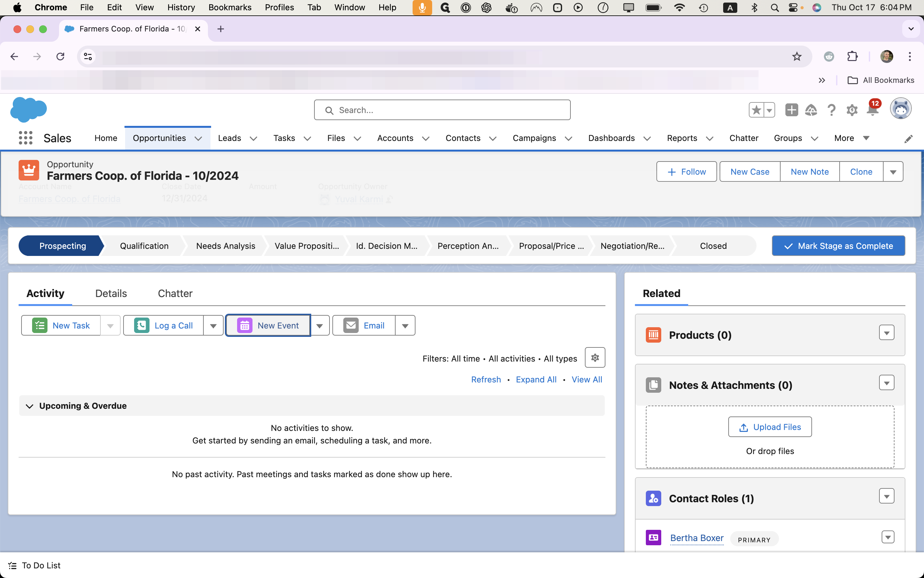This screenshot has width=924, height=578.
Task: Click the New Event button
Action: 268,325
